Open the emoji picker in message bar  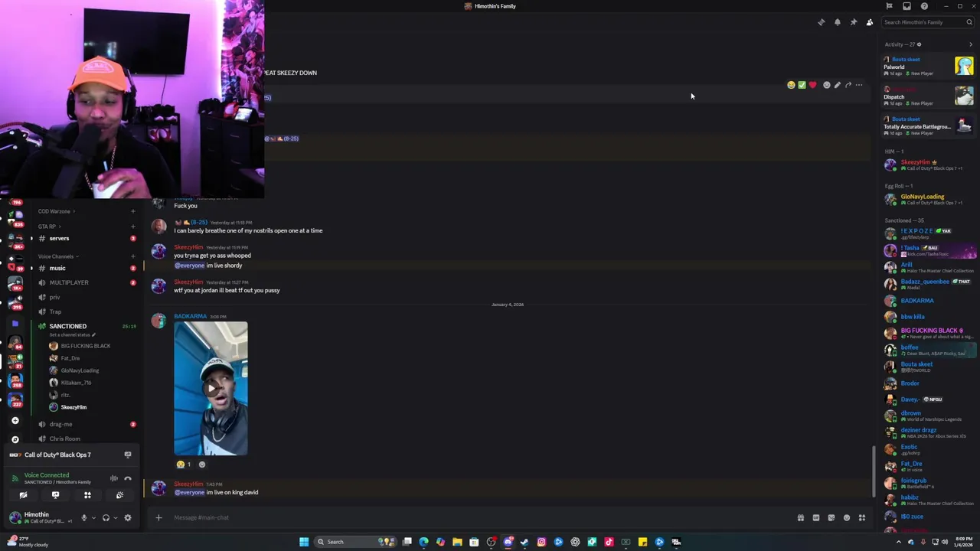point(847,518)
